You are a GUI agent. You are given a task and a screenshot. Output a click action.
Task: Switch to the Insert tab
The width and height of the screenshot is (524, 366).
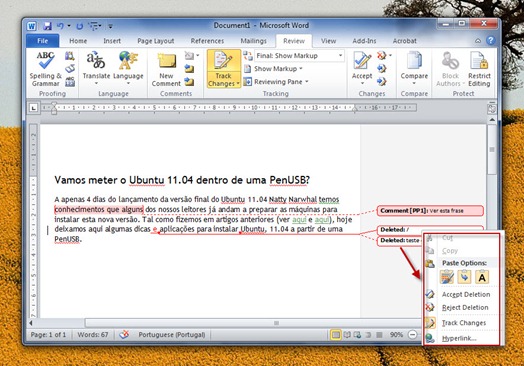[112, 41]
